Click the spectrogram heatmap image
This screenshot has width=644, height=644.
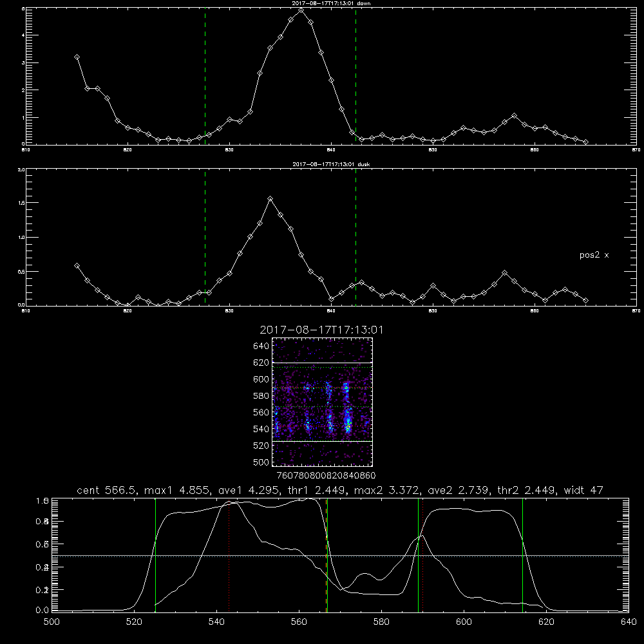(x=323, y=402)
